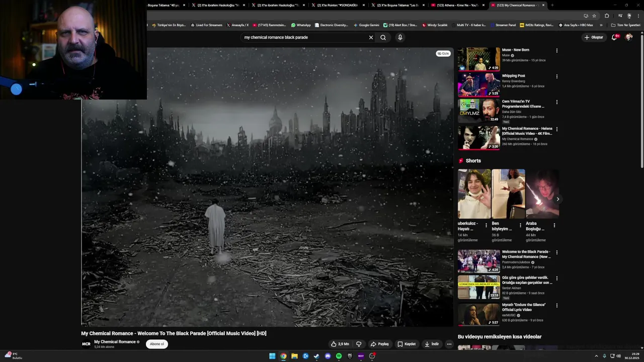Start voice search with microphone icon
This screenshot has width=644, height=362.
pos(400,37)
